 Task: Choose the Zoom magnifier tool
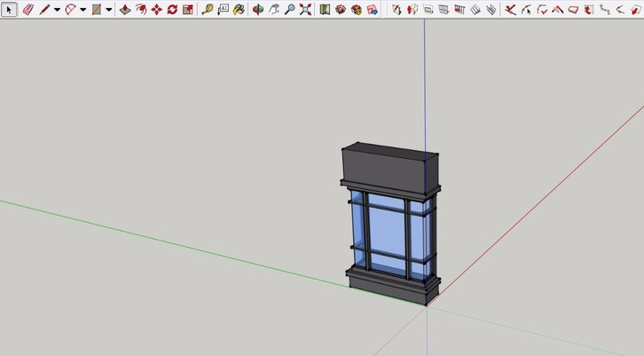[290, 10]
